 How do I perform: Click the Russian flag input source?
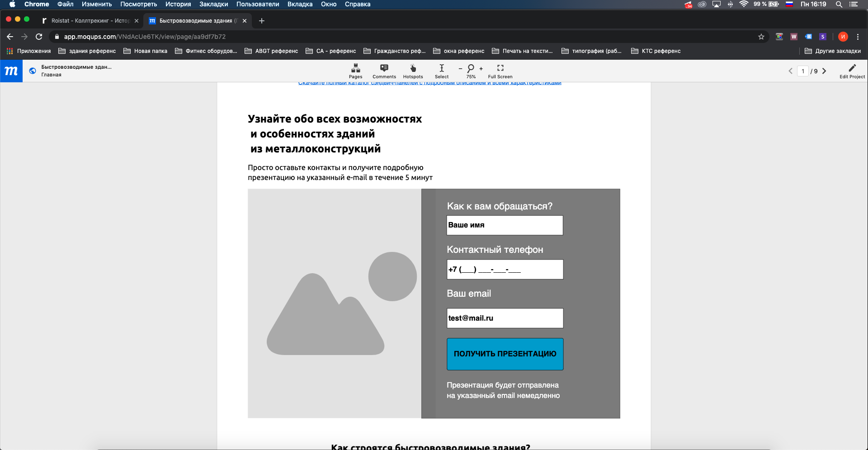789,4
